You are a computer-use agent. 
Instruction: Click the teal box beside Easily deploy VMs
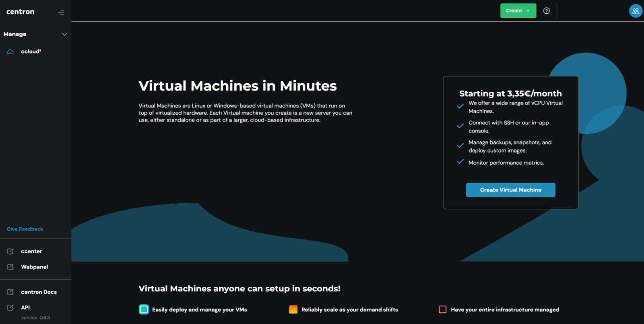click(144, 310)
